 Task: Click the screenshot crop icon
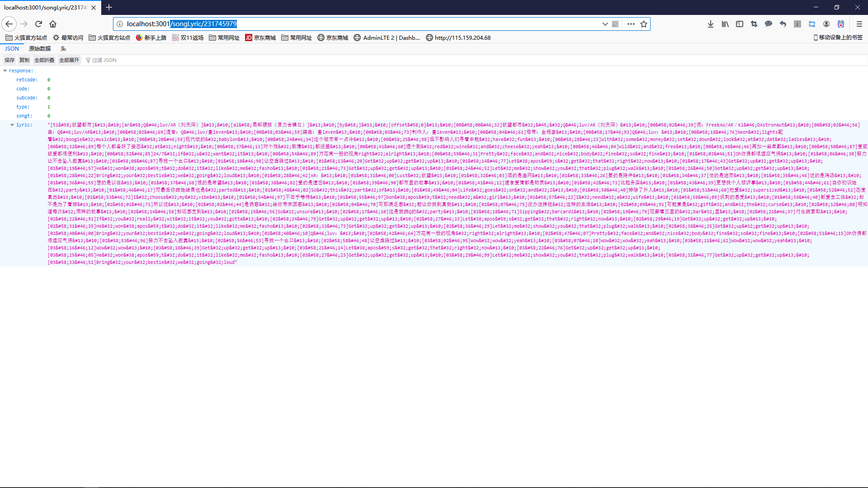(754, 24)
